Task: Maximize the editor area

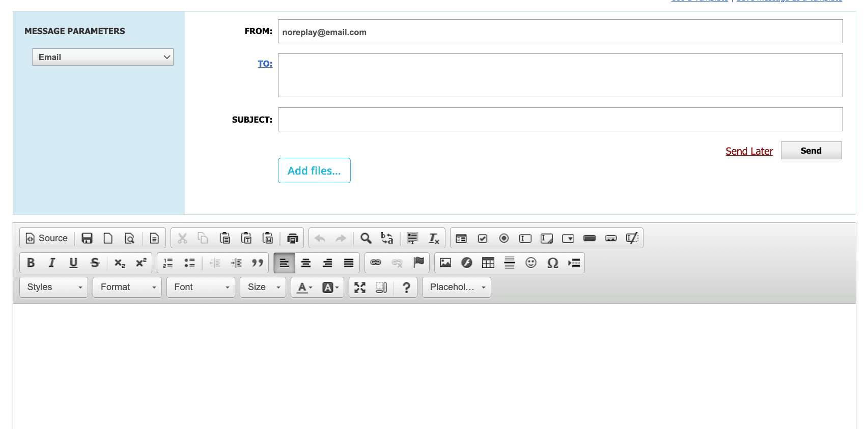Action: (360, 288)
